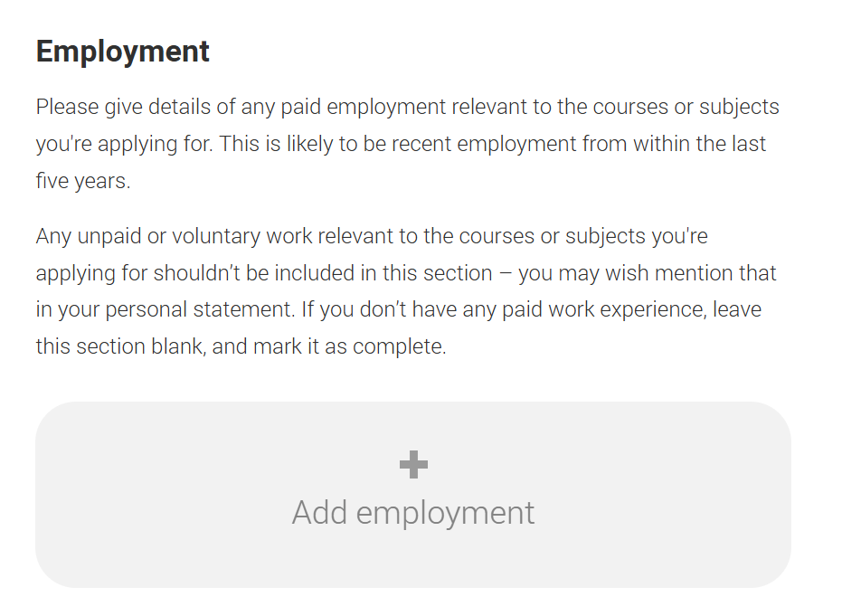Click the phrase 'you may wish mention that'
This screenshot has width=842, height=616.
(648, 273)
